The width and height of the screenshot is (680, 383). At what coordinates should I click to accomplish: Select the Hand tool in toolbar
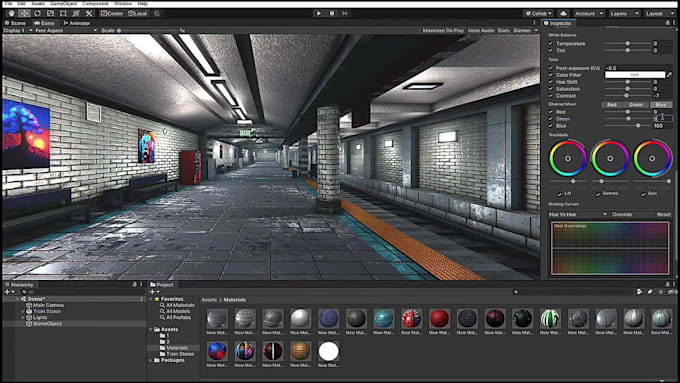tap(11, 13)
